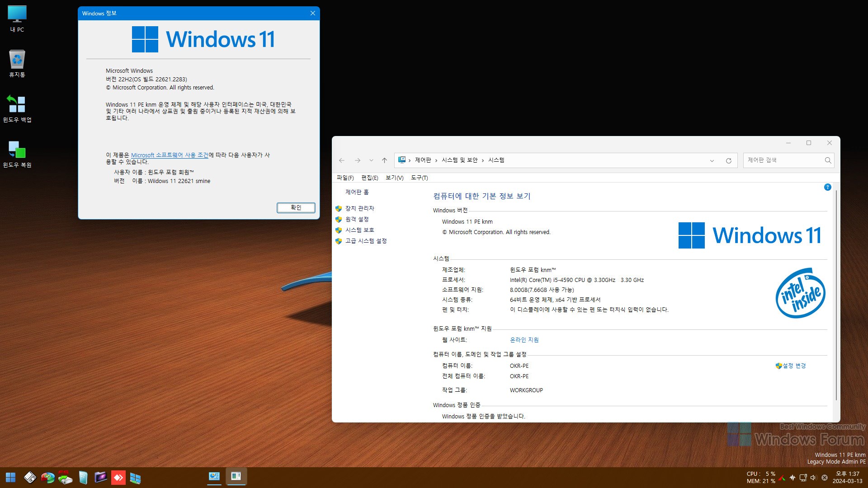This screenshot has width=868, height=488.
Task: Open 시스템 보호 from the sidebar
Action: pos(359,230)
